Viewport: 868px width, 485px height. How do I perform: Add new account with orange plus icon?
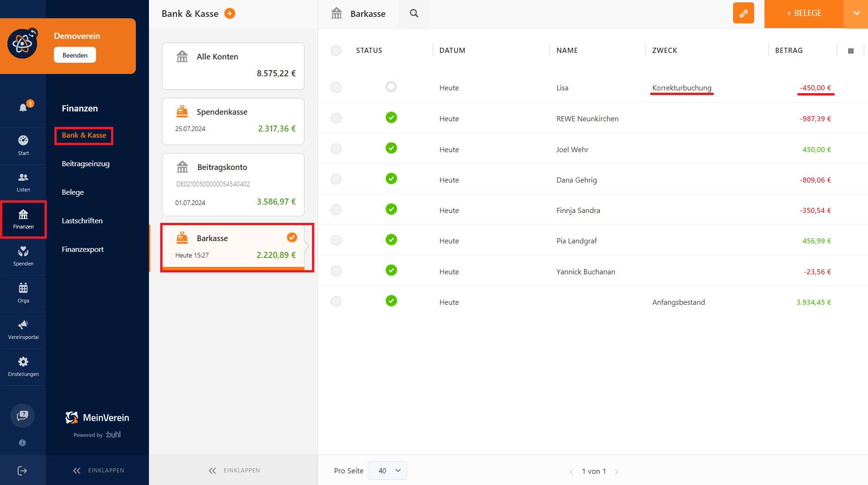point(230,14)
